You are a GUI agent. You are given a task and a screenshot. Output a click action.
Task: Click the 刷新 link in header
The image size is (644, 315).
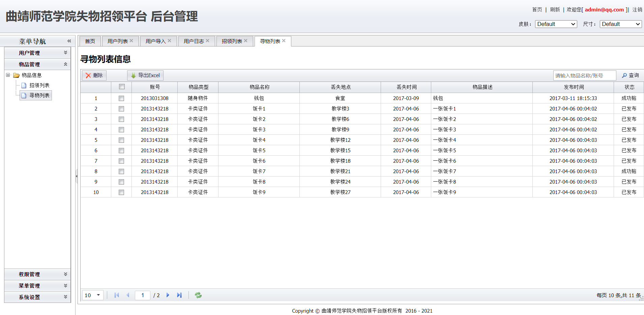tap(555, 9)
